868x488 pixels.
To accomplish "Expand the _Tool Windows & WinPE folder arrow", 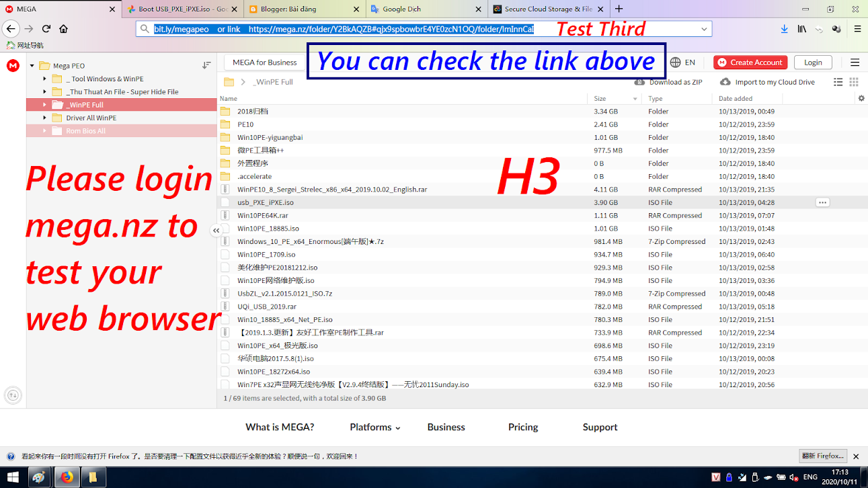I will tap(44, 79).
